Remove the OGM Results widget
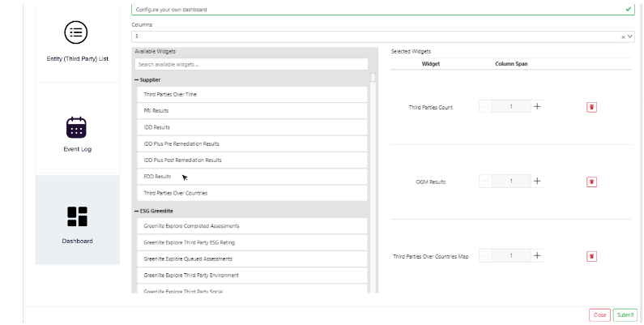The image size is (644, 325). click(x=591, y=182)
